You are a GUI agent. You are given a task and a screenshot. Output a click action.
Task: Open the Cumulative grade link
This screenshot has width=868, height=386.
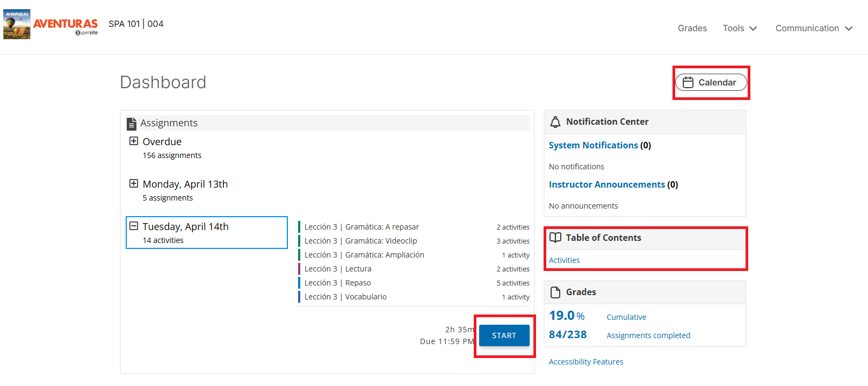[x=626, y=317]
